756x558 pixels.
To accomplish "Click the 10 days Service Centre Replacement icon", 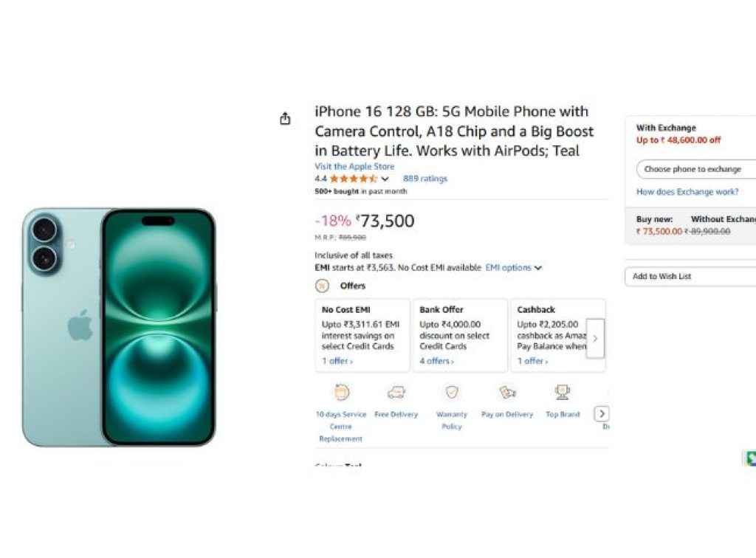I will [x=340, y=392].
